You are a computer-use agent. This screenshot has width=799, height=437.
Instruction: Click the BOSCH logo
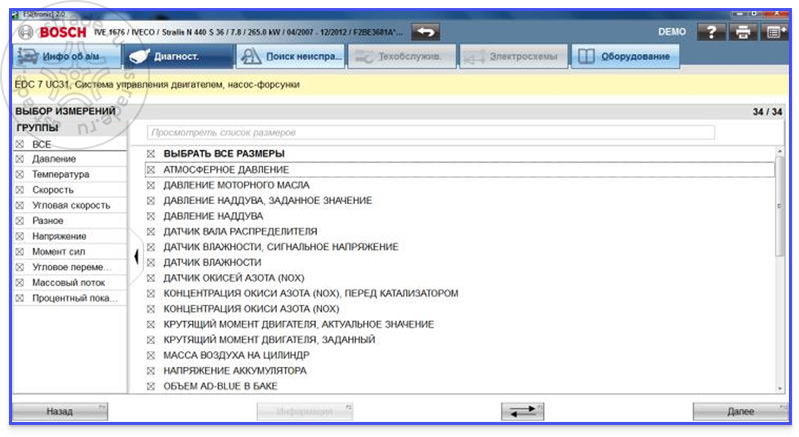coord(53,32)
